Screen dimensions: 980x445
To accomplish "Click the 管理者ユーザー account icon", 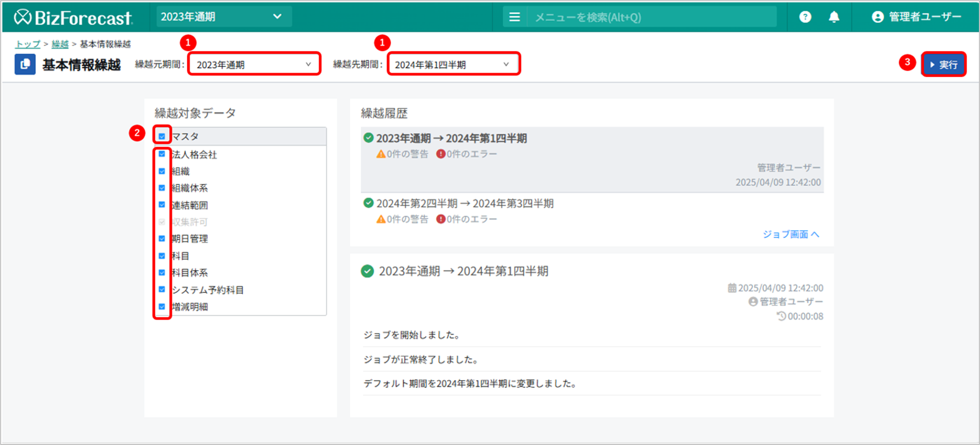I will (877, 17).
